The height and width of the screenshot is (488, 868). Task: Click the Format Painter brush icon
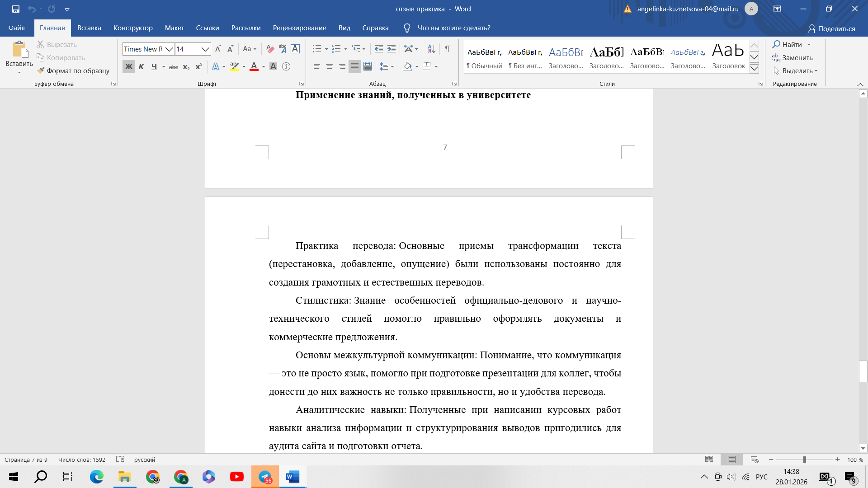pos(41,70)
